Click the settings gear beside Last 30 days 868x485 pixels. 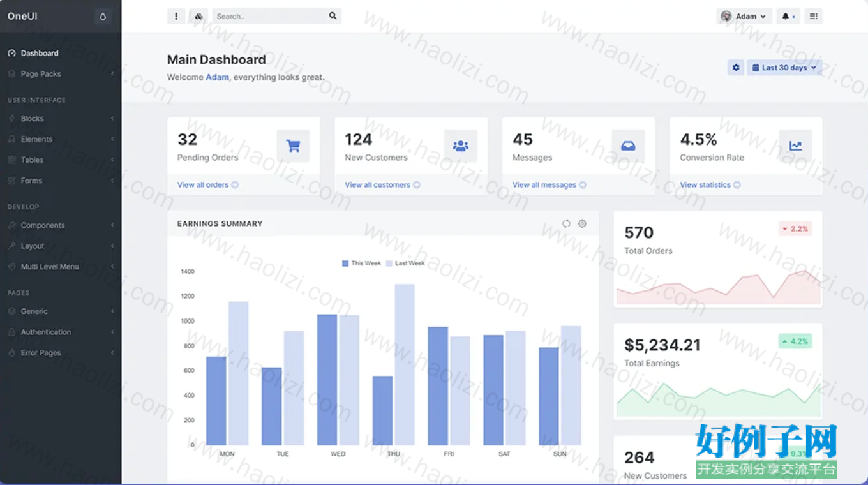pos(736,67)
